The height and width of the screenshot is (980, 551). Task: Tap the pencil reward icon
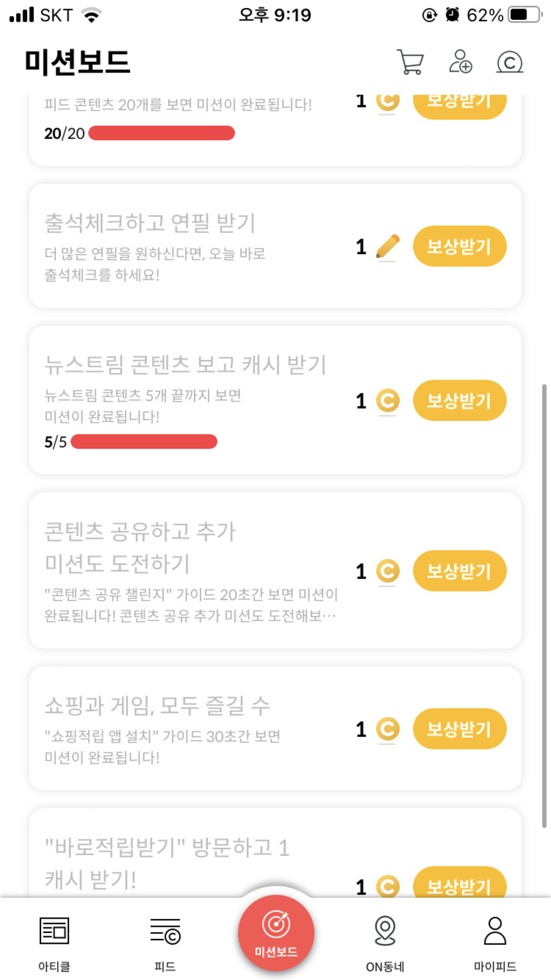point(388,247)
